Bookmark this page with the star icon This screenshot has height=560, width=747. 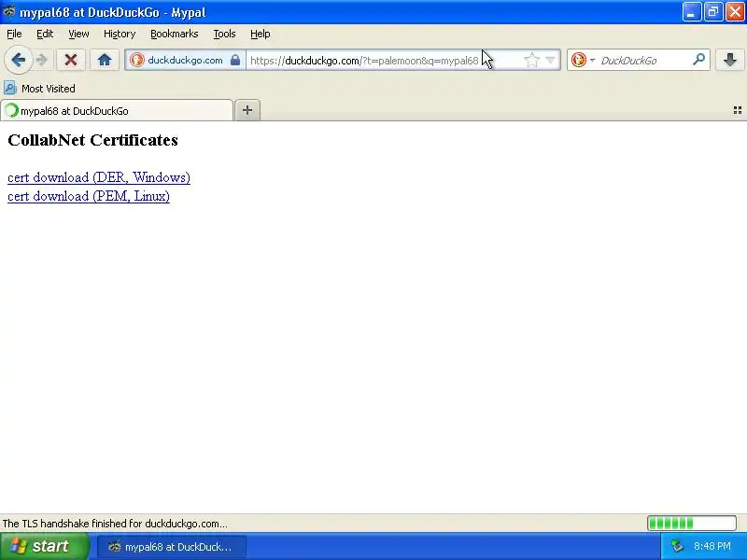click(x=531, y=60)
